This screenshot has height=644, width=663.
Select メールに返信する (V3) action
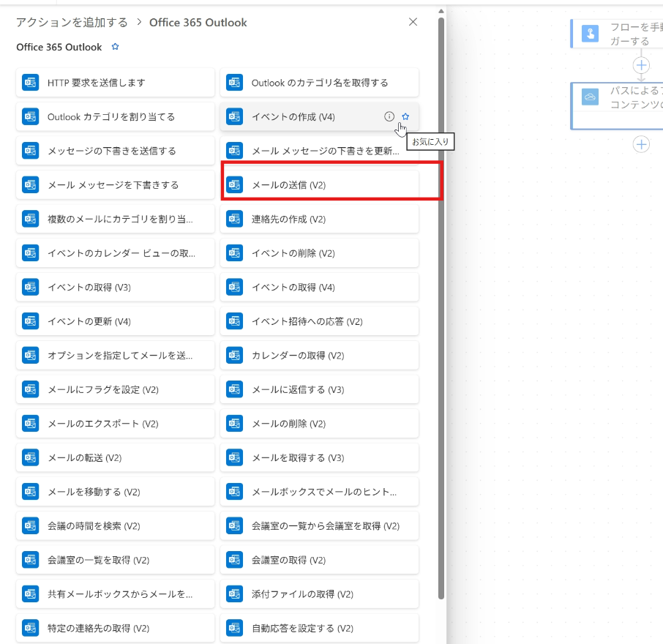[x=320, y=390]
